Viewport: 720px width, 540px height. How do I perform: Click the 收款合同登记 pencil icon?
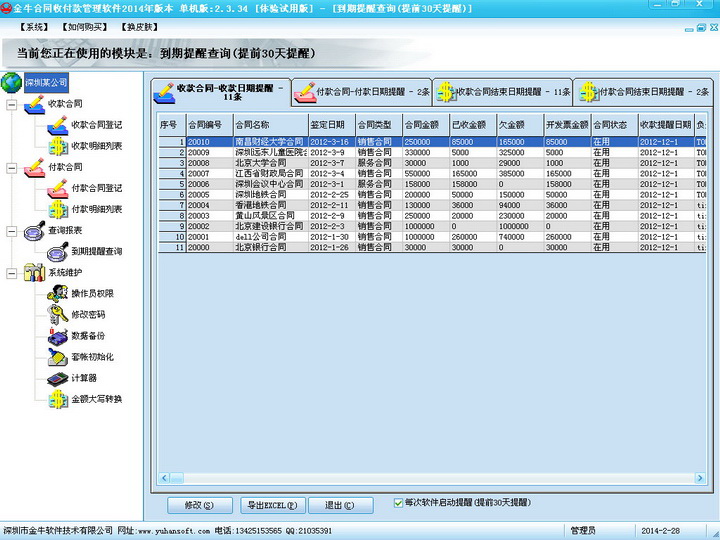(x=56, y=125)
